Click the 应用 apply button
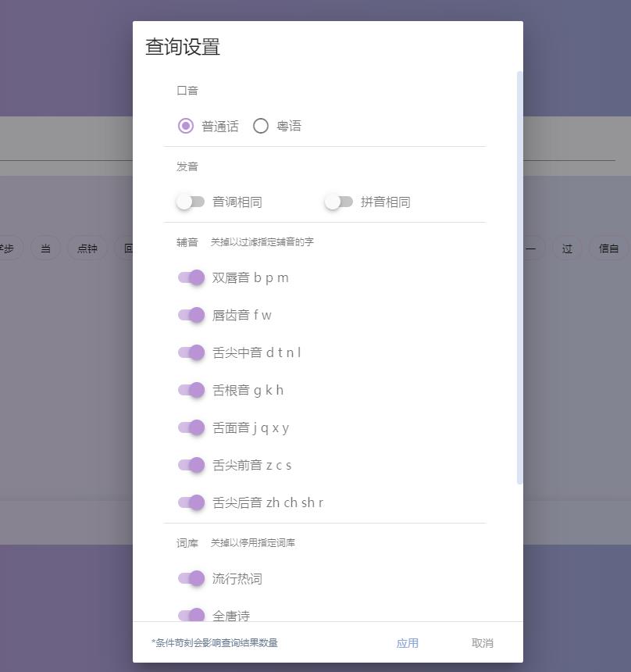Screen dimensions: 631x672 [407, 642]
